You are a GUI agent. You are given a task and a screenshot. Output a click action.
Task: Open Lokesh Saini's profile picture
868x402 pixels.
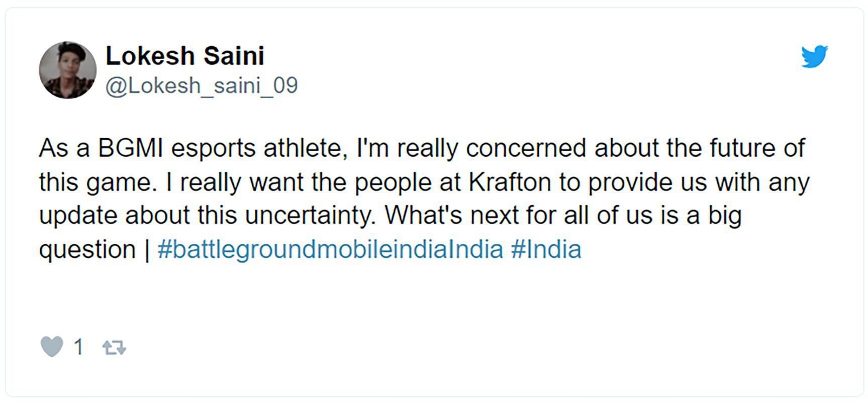point(68,70)
